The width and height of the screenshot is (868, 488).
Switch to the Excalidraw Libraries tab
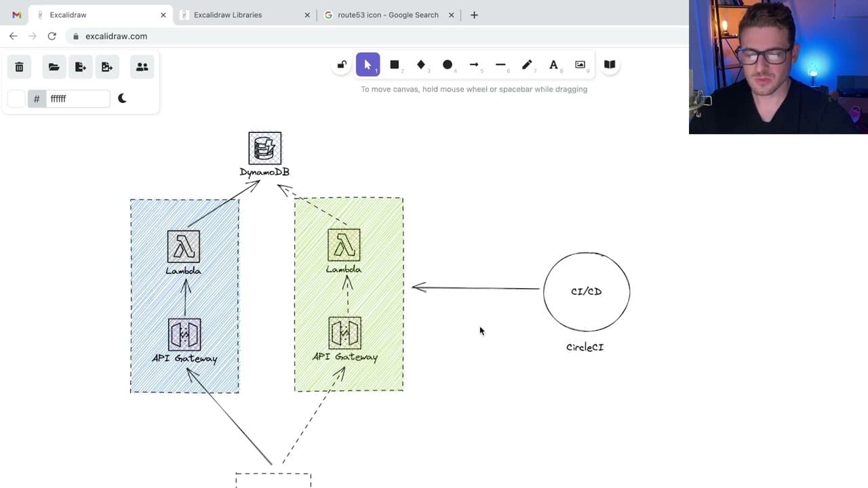(243, 15)
